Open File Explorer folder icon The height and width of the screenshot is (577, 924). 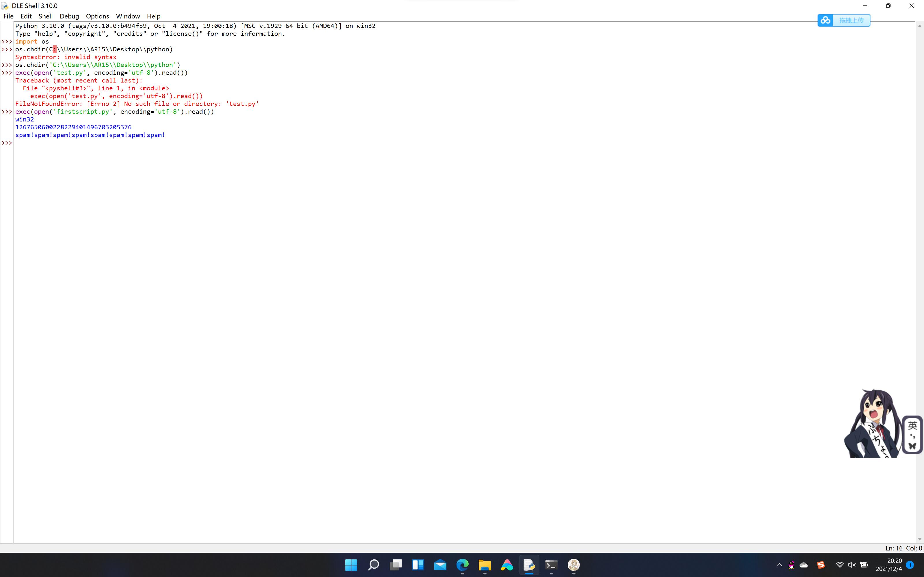point(485,565)
